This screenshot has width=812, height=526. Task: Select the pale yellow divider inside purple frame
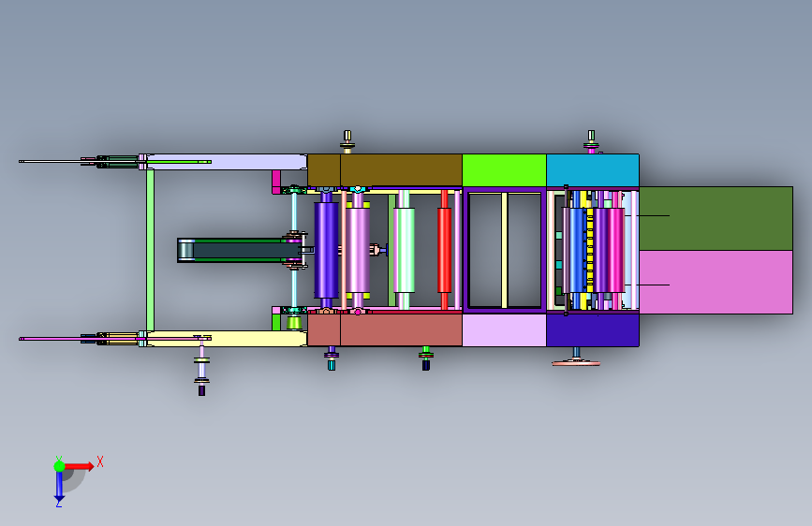click(x=504, y=250)
